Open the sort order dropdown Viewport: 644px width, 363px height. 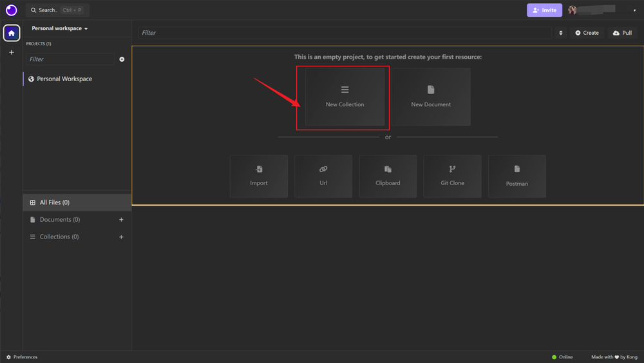click(x=560, y=33)
